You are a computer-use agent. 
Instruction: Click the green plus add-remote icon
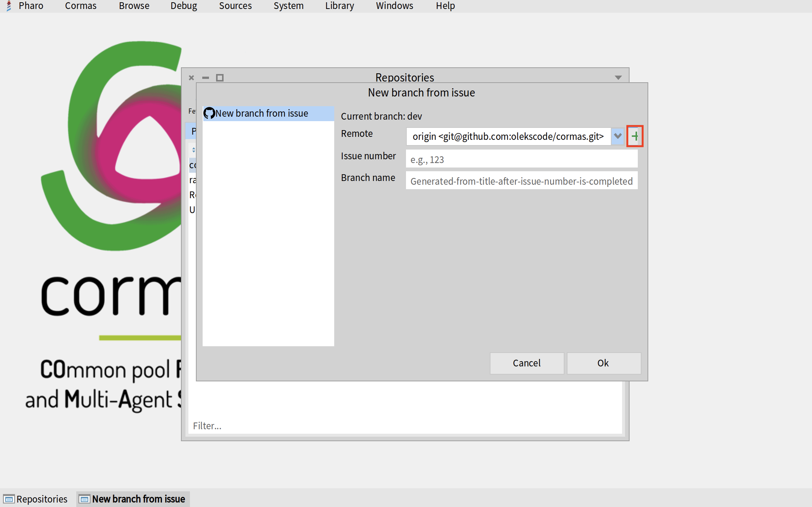point(634,136)
